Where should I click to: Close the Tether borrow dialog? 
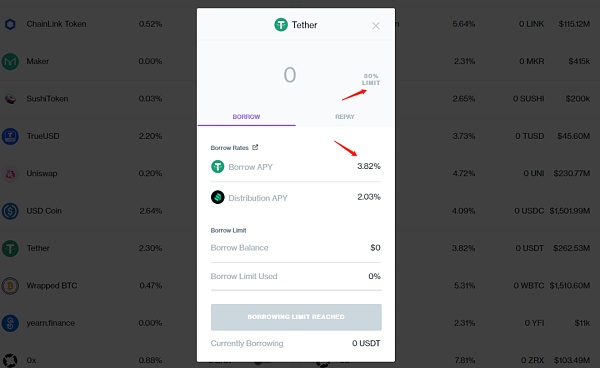pos(375,26)
